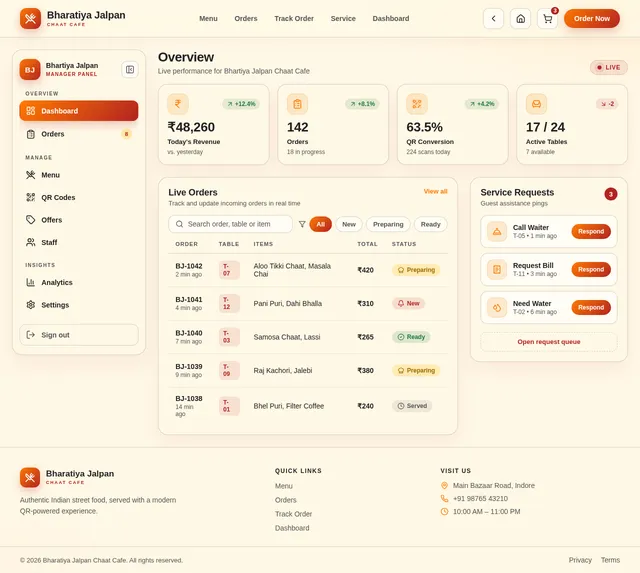Click the QR Conversion card icon
Viewport: 640px width, 573px height.
[x=417, y=104]
